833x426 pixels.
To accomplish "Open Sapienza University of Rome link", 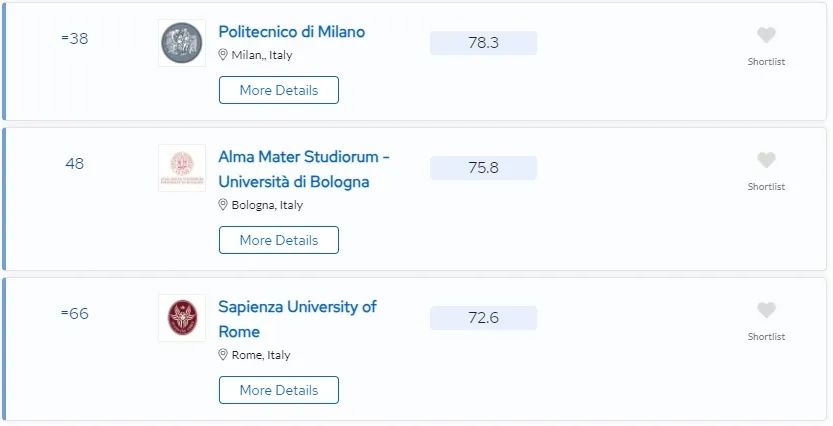I will 297,319.
